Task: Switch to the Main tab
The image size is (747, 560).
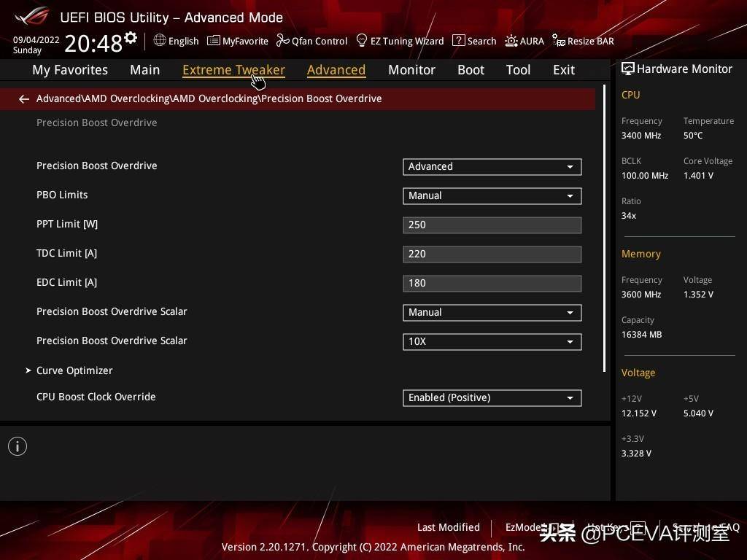Action: click(x=145, y=70)
